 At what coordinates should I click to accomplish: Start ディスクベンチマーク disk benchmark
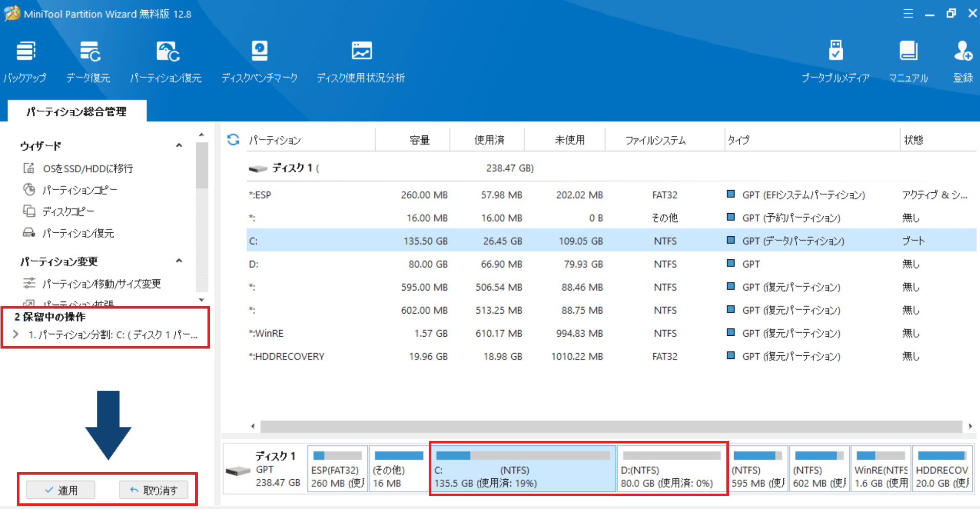[x=259, y=62]
